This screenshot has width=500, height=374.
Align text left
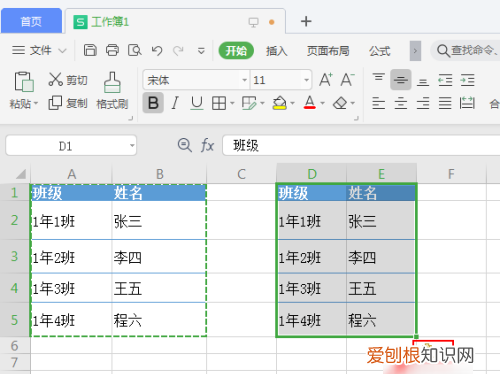378,103
